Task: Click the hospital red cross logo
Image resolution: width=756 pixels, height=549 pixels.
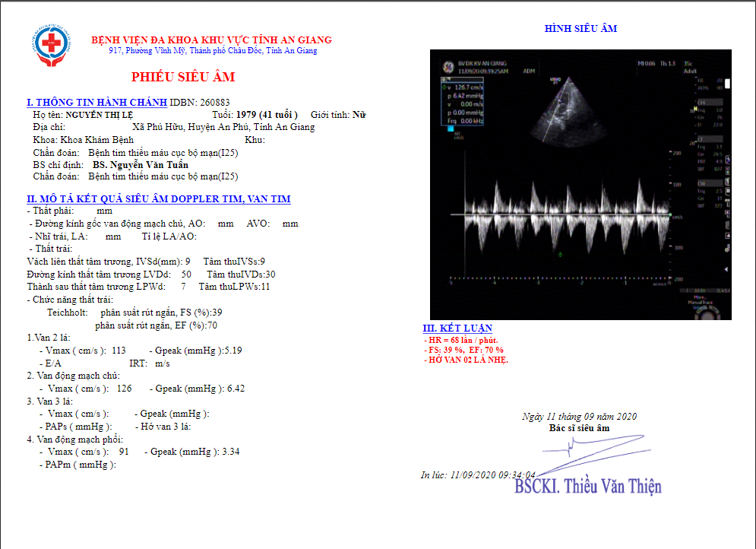Action: pyautogui.click(x=53, y=49)
